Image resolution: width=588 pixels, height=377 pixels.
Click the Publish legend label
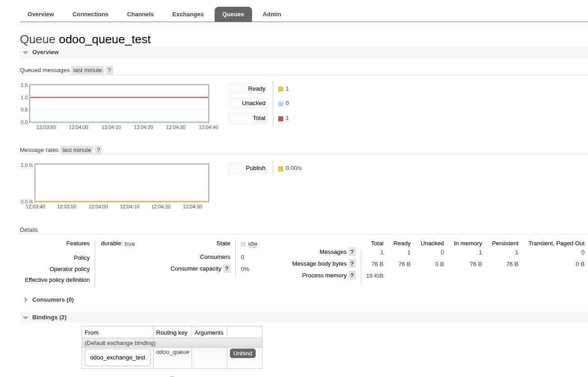click(x=248, y=168)
